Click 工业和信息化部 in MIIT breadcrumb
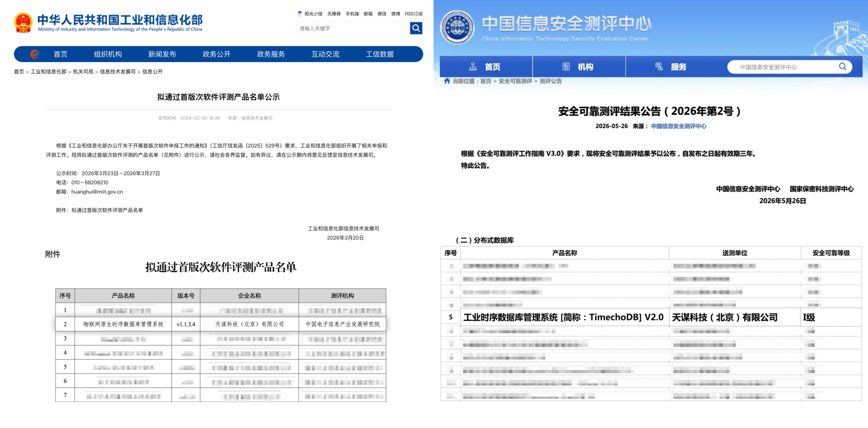 pos(48,72)
